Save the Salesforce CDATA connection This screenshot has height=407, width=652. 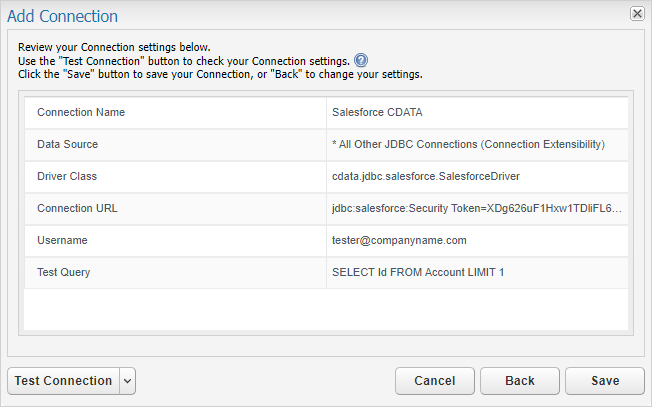[x=605, y=381]
